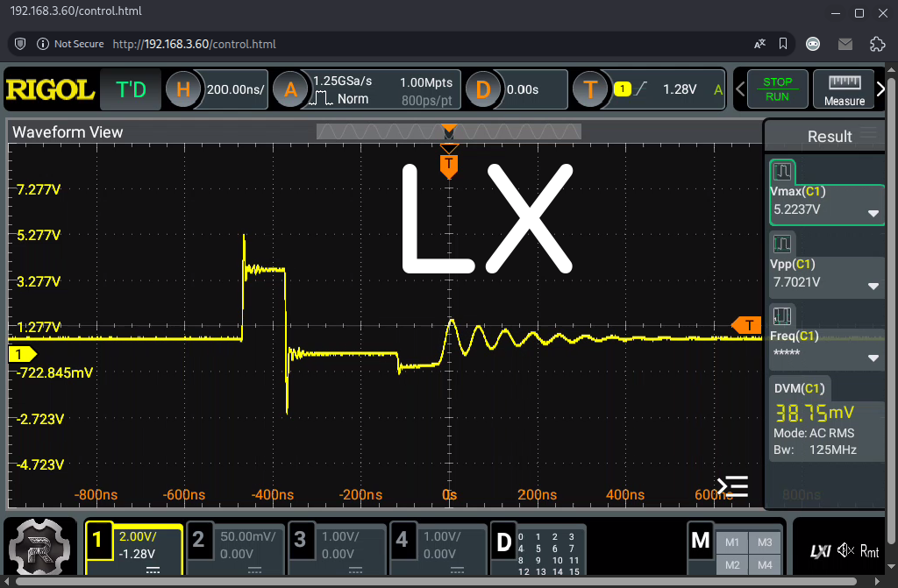Click the RIGOL logo
This screenshot has height=588, width=898.
click(x=50, y=90)
